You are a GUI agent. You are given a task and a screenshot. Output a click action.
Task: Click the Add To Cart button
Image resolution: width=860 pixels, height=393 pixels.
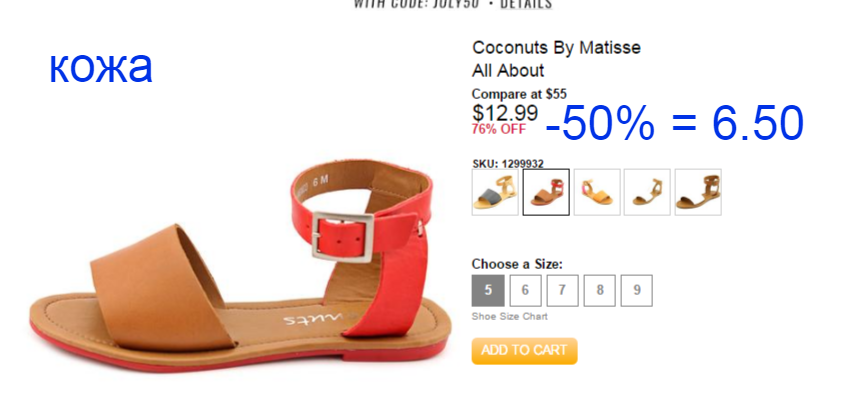[524, 351]
